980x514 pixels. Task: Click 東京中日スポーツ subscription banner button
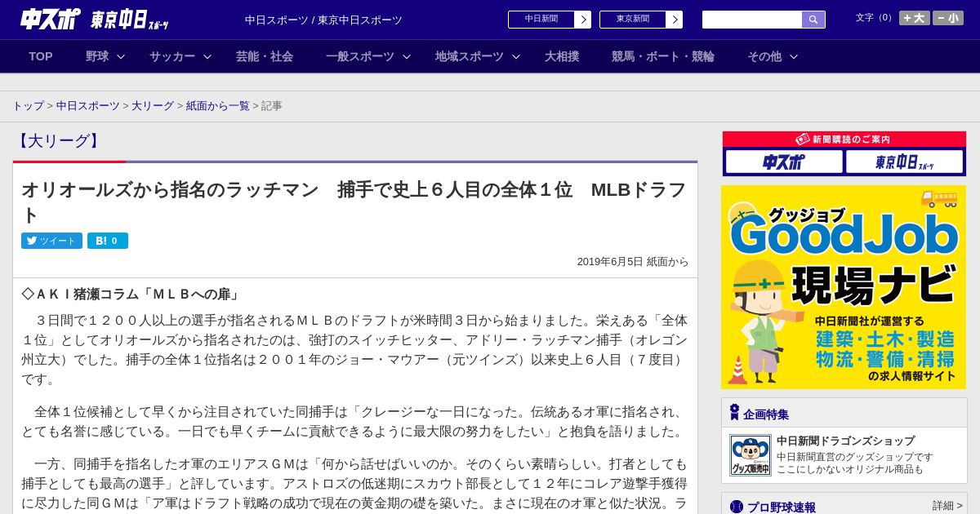(x=904, y=162)
